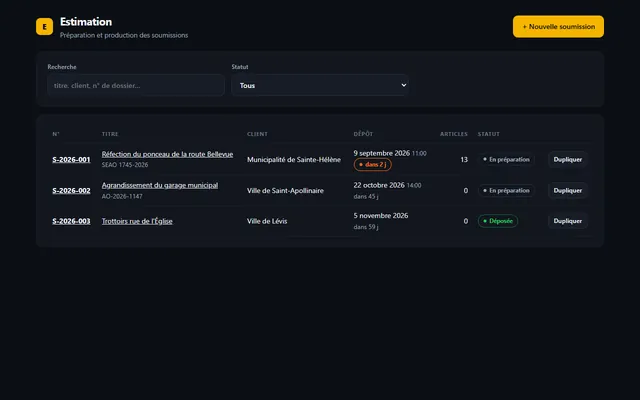
Task: Click En préparation status of S-2026-001
Action: (507, 160)
